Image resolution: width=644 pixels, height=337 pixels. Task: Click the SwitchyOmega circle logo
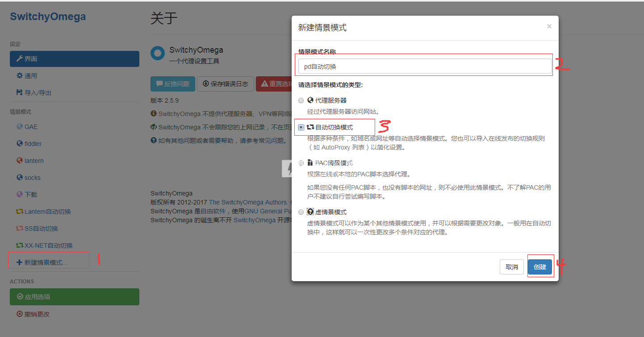[157, 53]
